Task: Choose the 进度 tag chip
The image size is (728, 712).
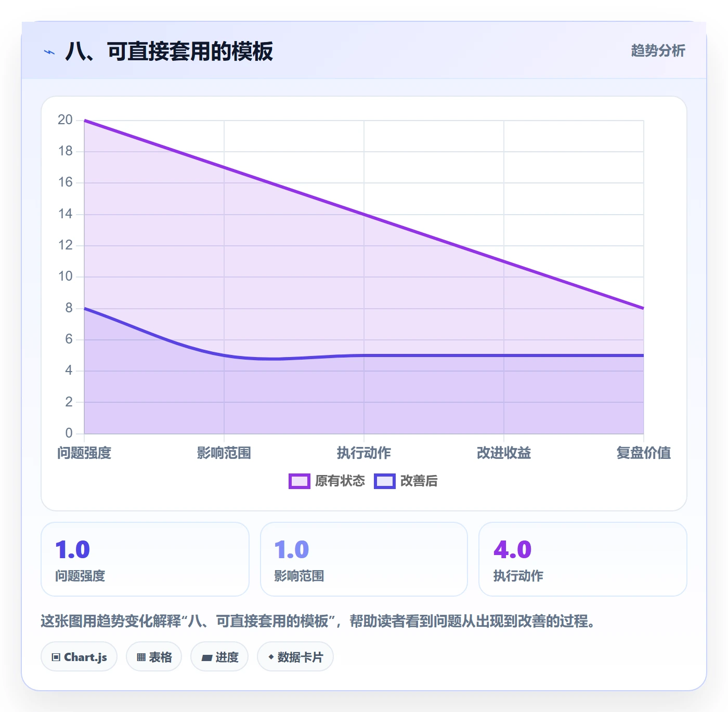Action: coord(219,657)
